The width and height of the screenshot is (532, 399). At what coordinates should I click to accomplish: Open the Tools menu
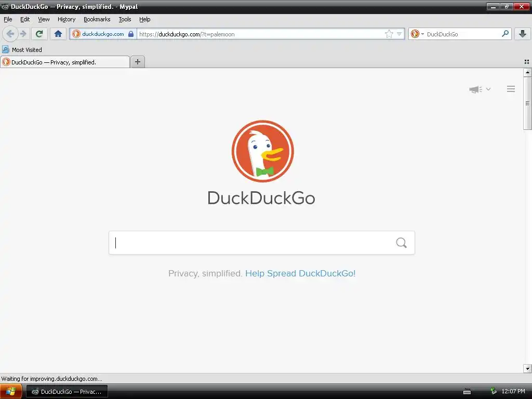pos(125,19)
